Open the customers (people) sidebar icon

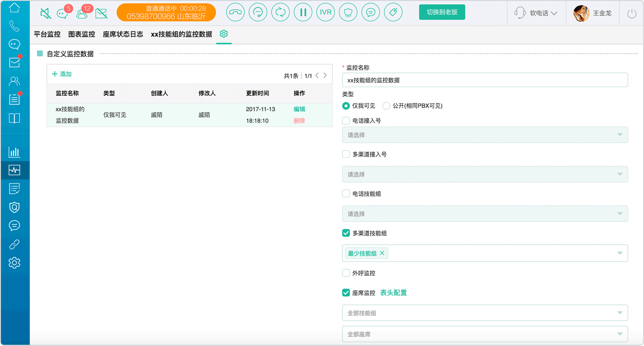(x=15, y=81)
